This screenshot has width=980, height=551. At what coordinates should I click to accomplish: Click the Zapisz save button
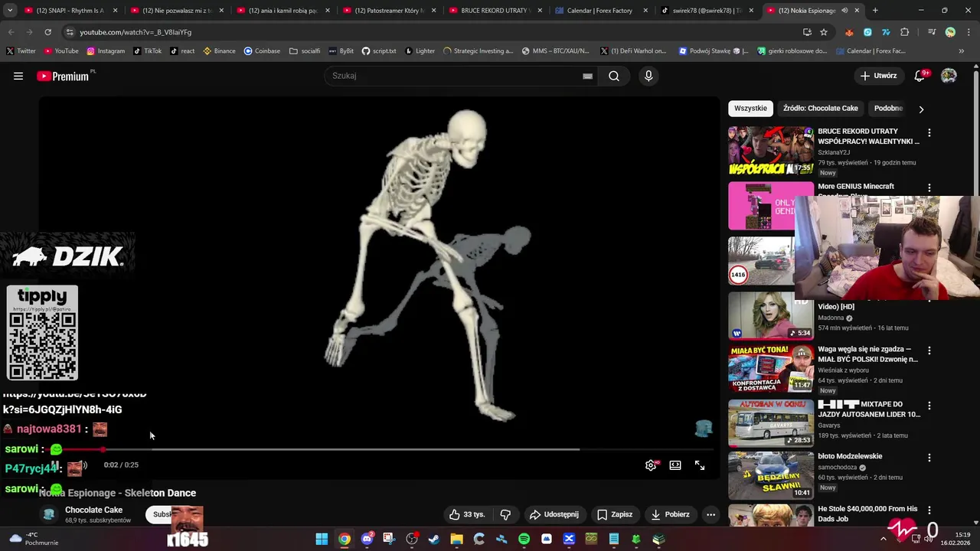(x=615, y=514)
